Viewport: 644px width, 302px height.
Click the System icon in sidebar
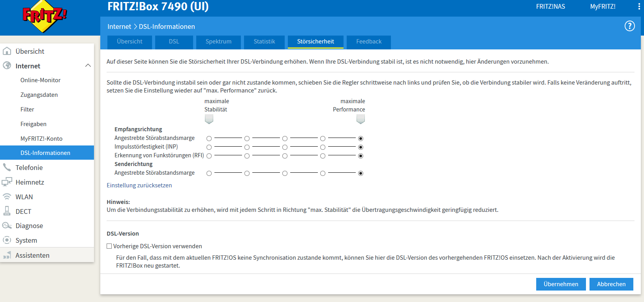click(x=7, y=240)
